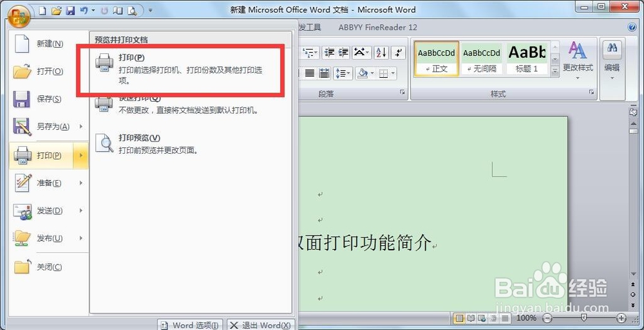Click the Print Preview magnifier icon in Quick Access toolbar
Screen dimensions: 644x330
click(132, 10)
